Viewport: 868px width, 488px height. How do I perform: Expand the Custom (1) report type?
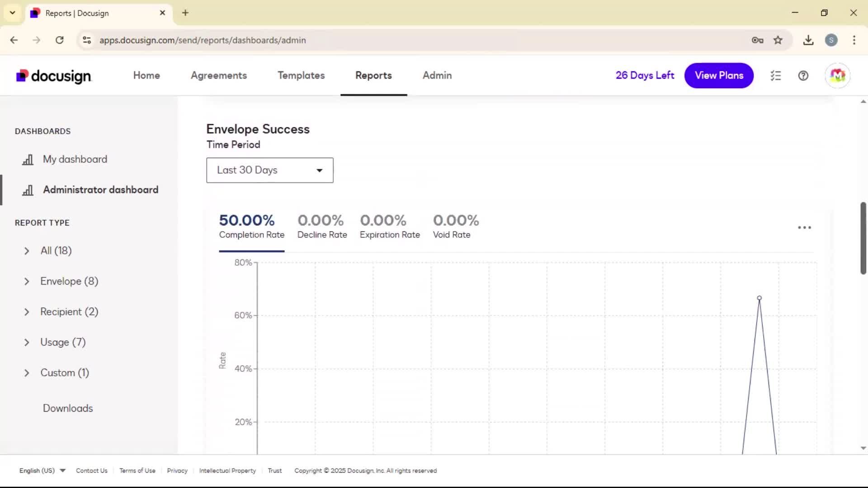(27, 373)
